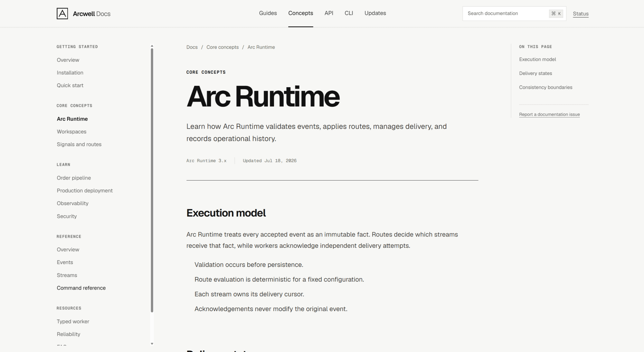The image size is (644, 352).
Task: Click the Updated Jul 18, 2026 text
Action: click(270, 161)
